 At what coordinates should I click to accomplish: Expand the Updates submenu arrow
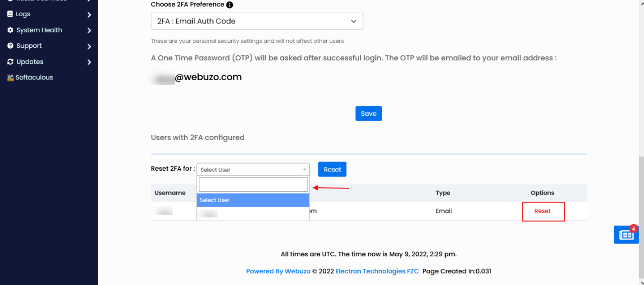pos(89,62)
